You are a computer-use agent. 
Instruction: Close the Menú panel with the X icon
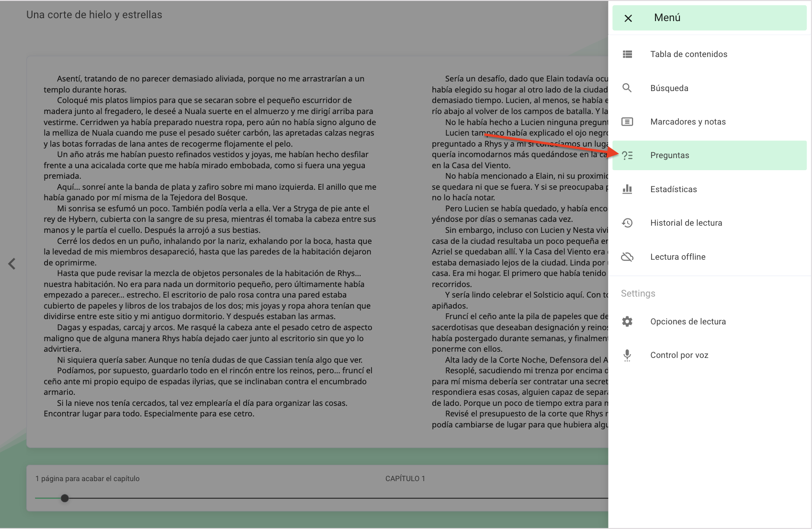coord(628,18)
